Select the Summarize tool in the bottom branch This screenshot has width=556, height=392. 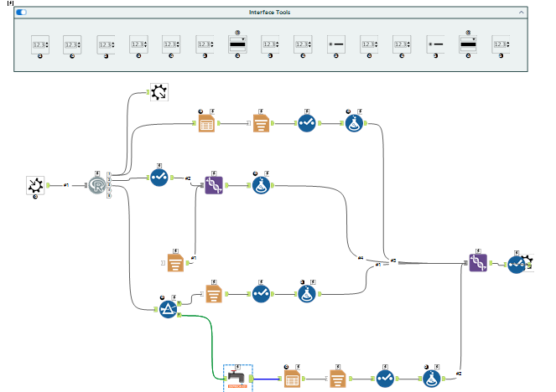338,379
